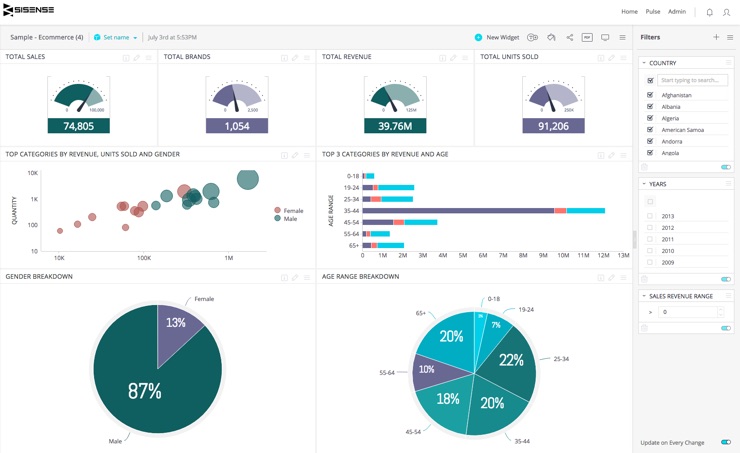Click the Sisense logo
Viewport: 740px width, 453px height.
tap(29, 11)
